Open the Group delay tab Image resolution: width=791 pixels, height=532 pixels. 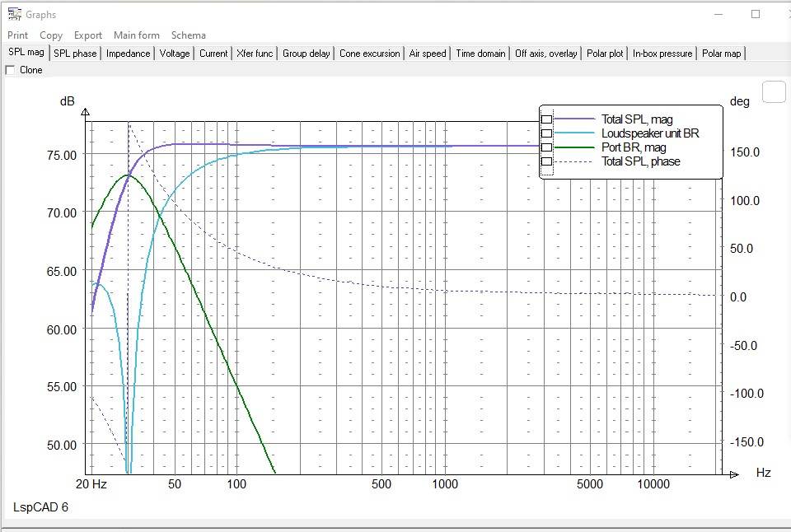[307, 54]
